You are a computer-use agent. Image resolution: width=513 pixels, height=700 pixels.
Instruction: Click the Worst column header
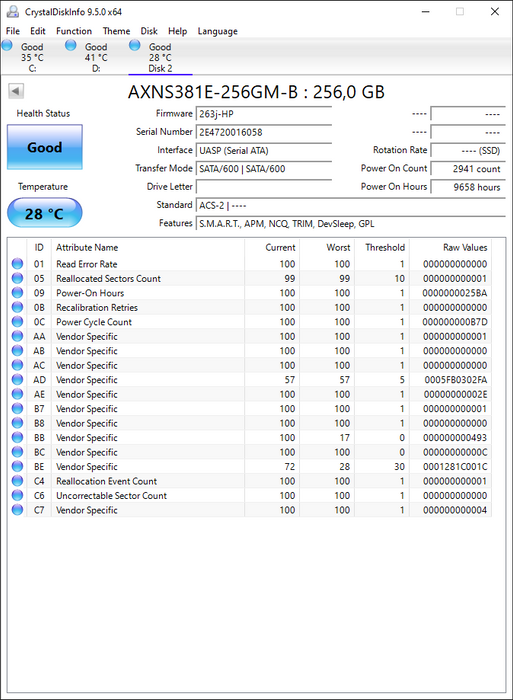click(327, 247)
